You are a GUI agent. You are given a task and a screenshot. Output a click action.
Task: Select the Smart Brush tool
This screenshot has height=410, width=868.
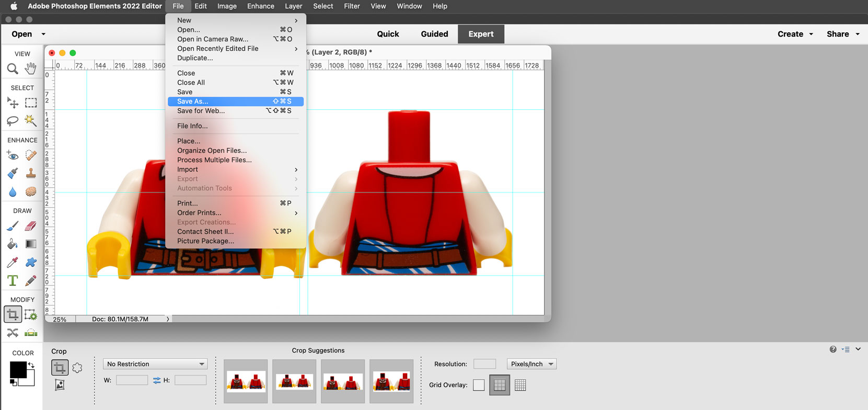13,173
